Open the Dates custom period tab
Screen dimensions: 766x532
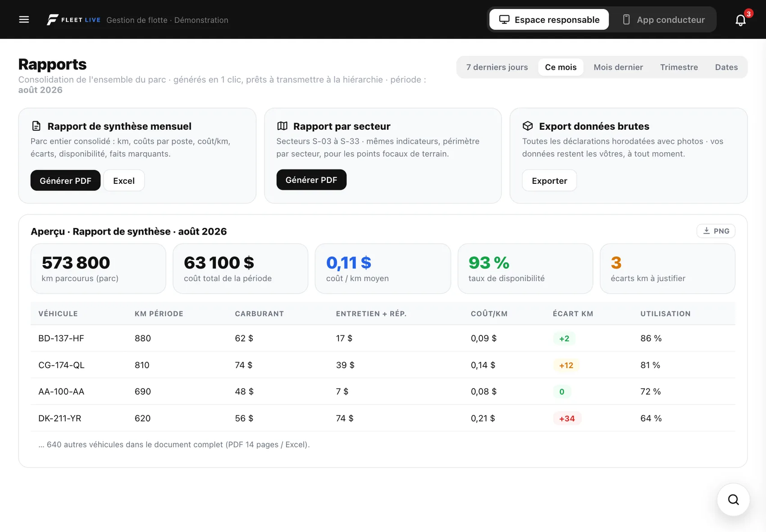click(x=726, y=67)
